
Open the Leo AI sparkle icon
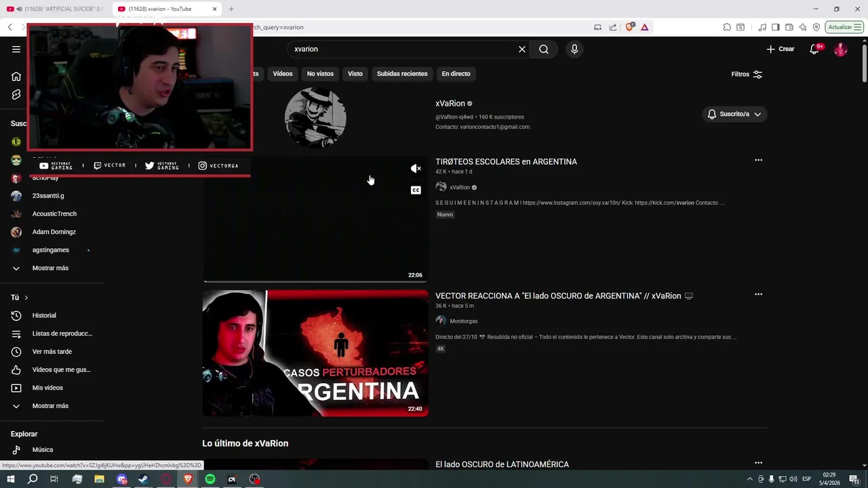(803, 27)
